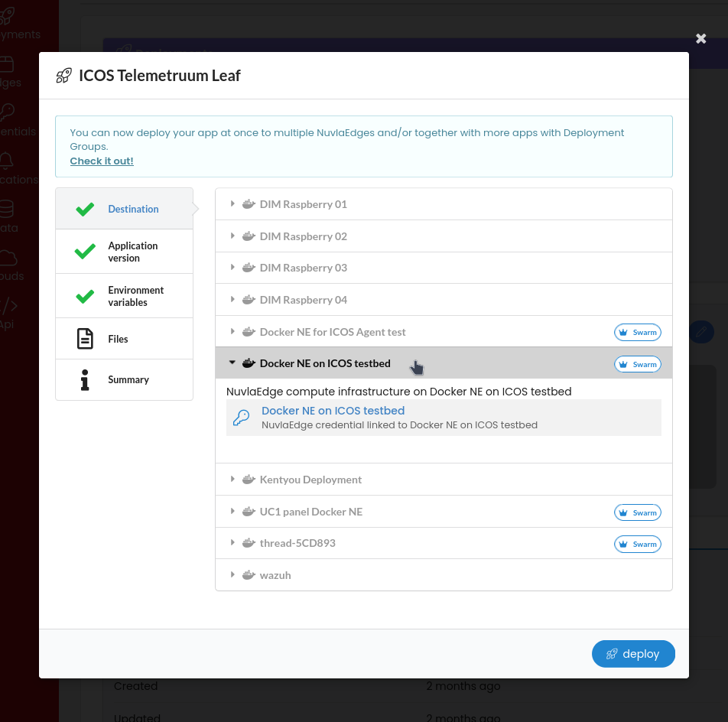This screenshot has width=728, height=722.
Task: Click the Docker icon of DIM Raspberry 01
Action: click(249, 204)
